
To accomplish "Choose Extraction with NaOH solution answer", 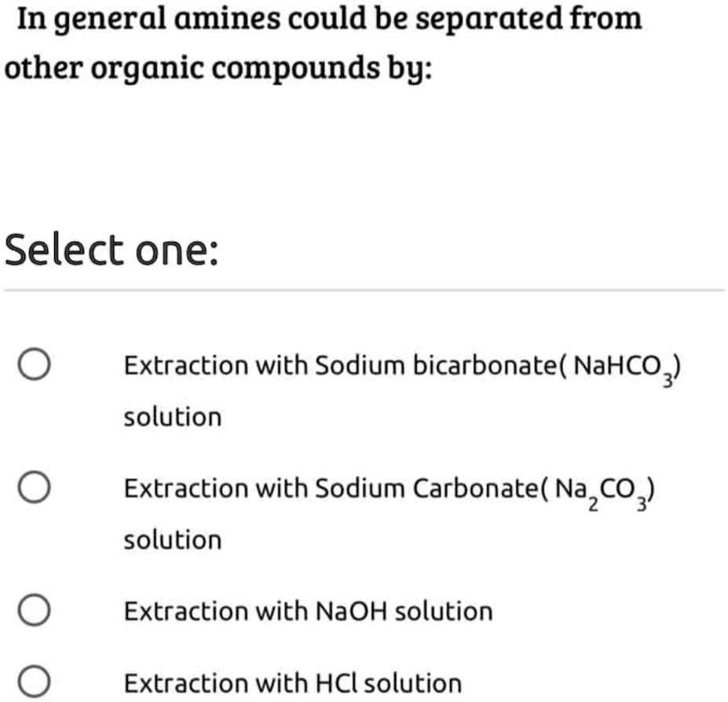I will point(306,609).
